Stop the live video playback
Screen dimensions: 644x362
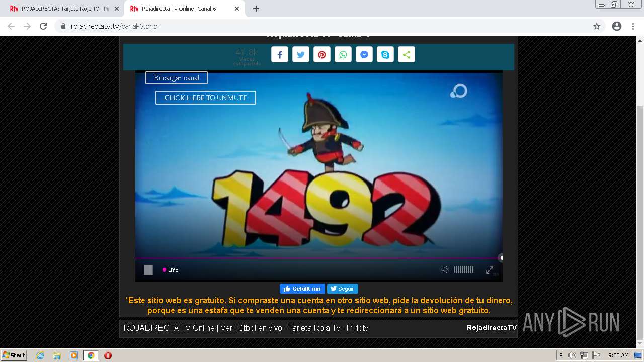coord(148,270)
